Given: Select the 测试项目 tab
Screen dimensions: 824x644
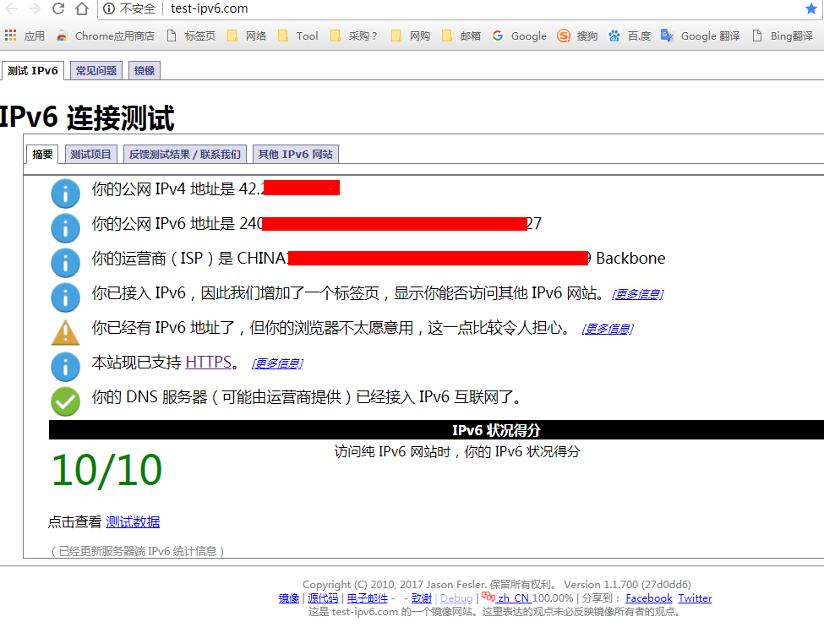Looking at the screenshot, I should (90, 154).
